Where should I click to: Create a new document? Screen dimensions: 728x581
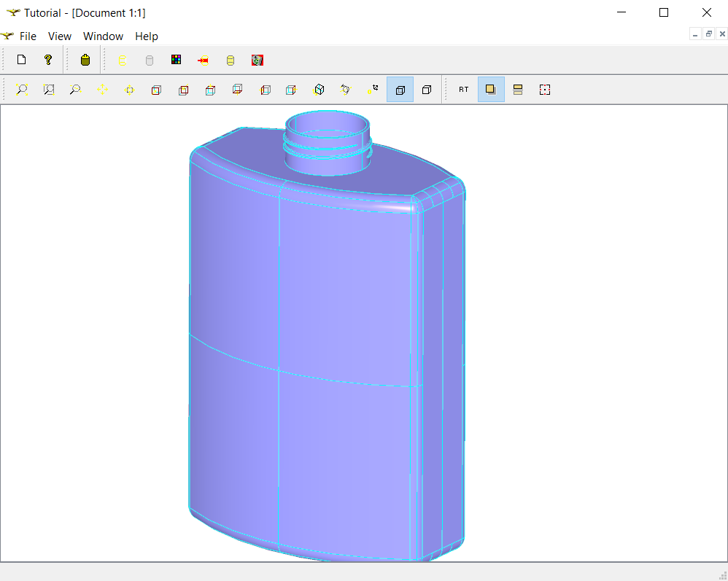21,60
